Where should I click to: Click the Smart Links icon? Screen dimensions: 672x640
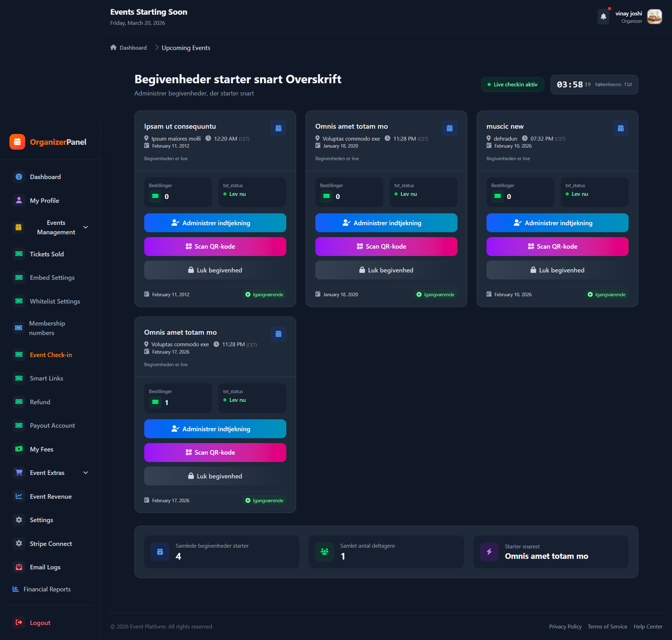(19, 378)
